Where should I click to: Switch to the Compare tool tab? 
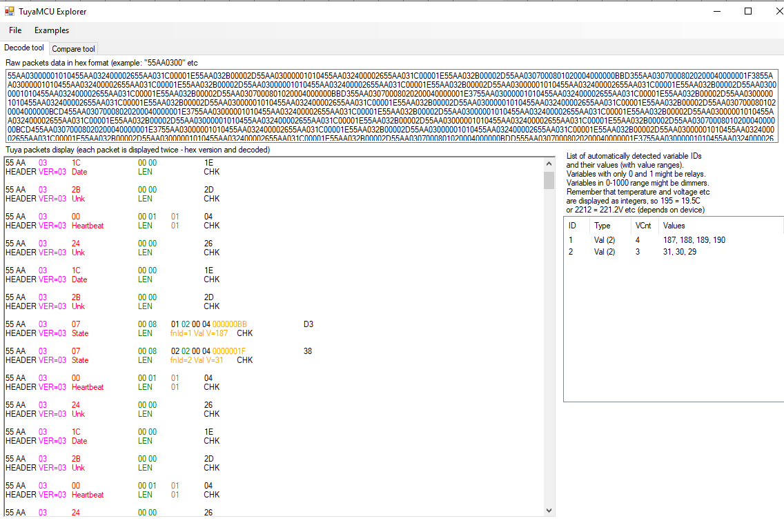coord(73,48)
